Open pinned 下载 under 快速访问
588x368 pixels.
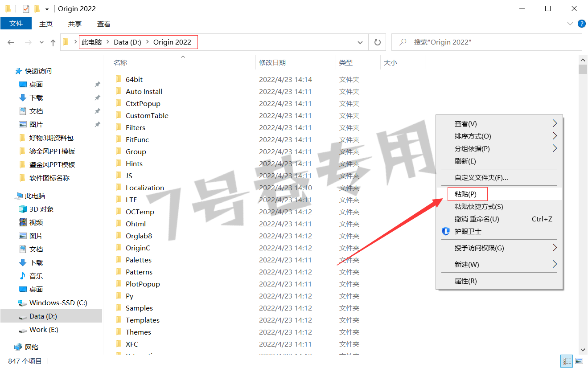pos(36,98)
